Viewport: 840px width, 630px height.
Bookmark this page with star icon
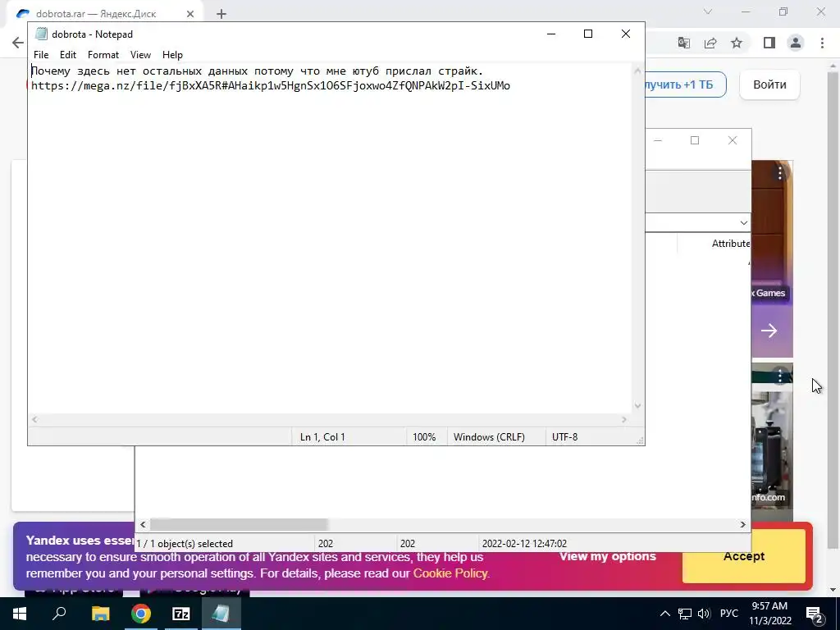[x=737, y=43]
